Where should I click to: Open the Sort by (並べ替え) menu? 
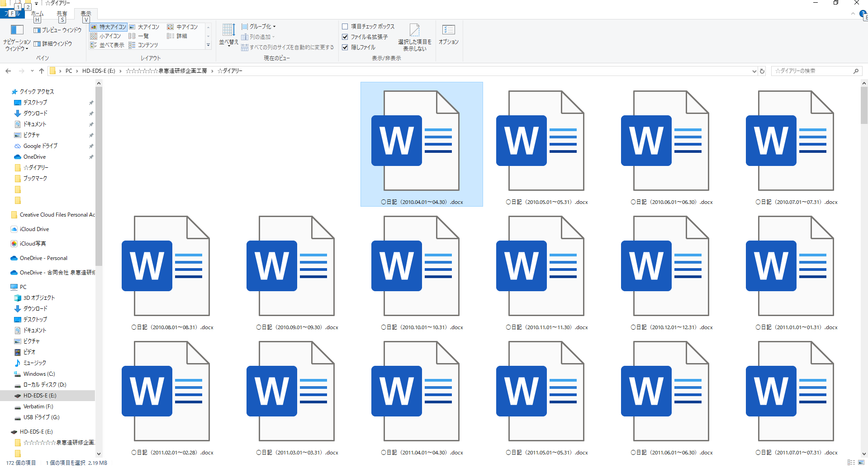tap(229, 35)
